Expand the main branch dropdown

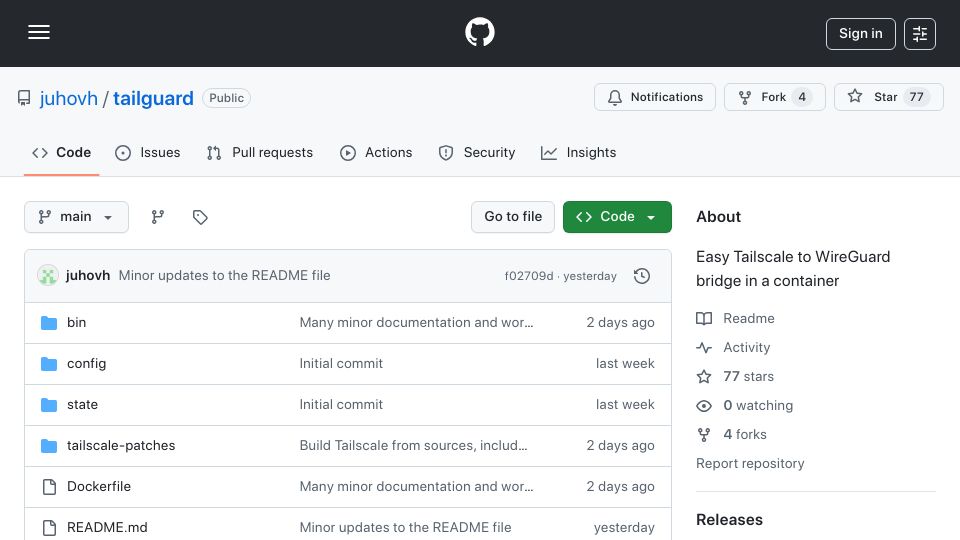77,217
